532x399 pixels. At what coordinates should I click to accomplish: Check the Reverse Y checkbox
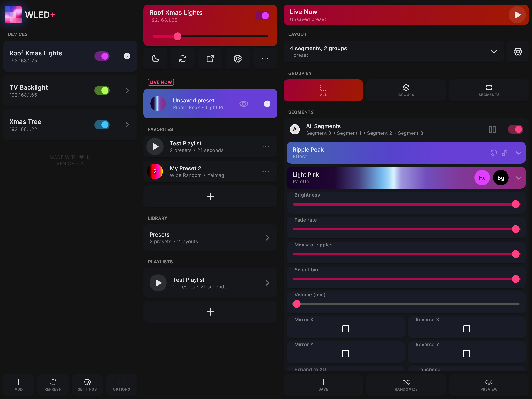(467, 354)
